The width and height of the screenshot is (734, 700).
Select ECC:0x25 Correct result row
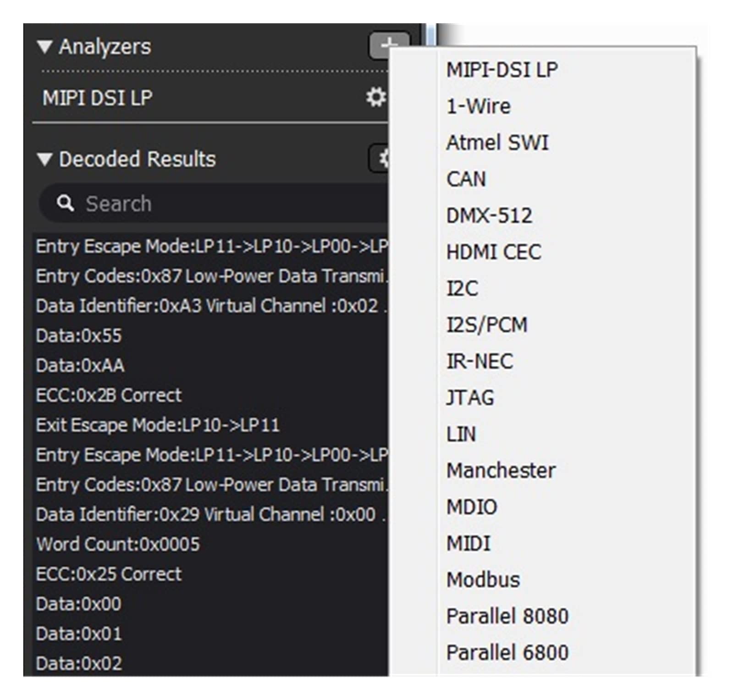point(211,574)
